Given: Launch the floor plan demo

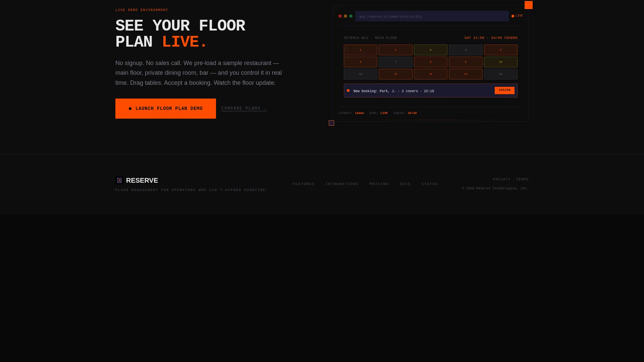Looking at the screenshot, I should [166, 109].
